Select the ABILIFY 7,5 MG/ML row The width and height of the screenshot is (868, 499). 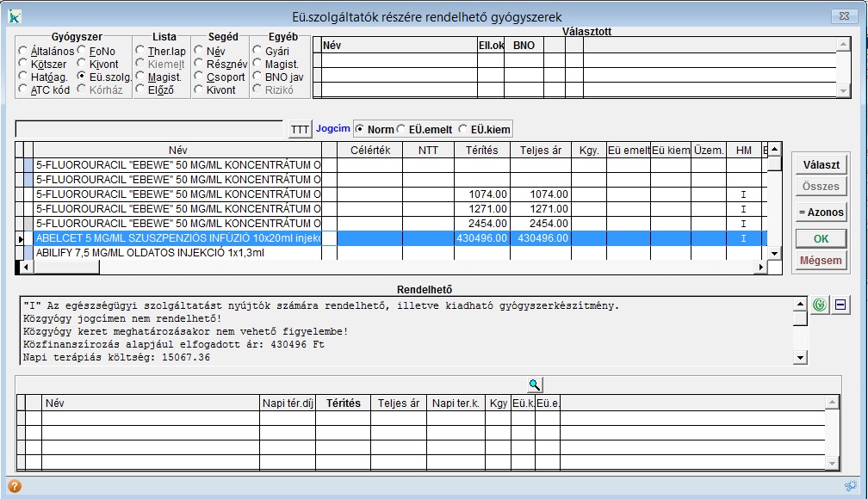coord(391,253)
